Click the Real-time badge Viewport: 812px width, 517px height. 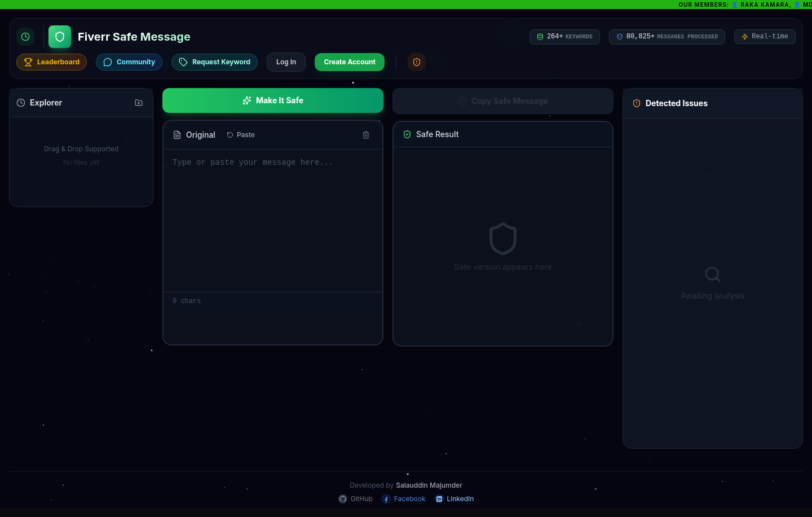[x=765, y=37]
